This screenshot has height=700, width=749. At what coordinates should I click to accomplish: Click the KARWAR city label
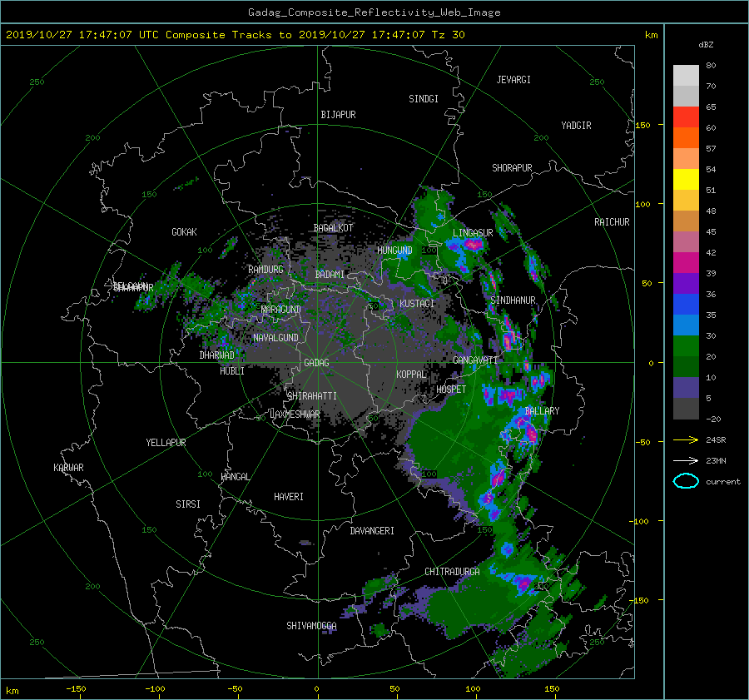(x=68, y=468)
